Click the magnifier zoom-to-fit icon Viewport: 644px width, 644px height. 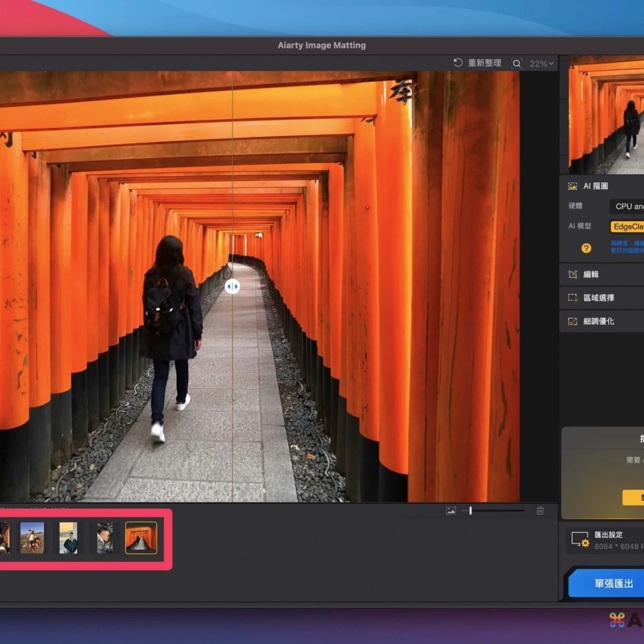(517, 63)
